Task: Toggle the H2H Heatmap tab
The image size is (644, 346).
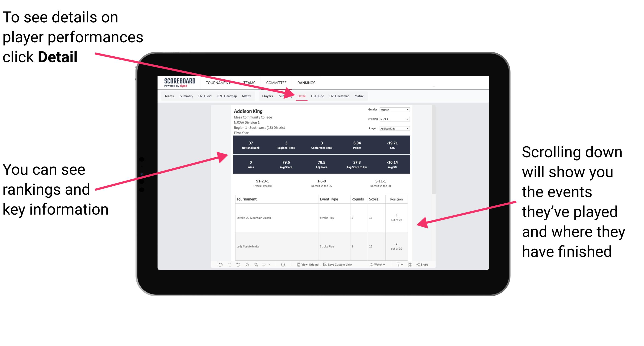Action: pyautogui.click(x=339, y=96)
